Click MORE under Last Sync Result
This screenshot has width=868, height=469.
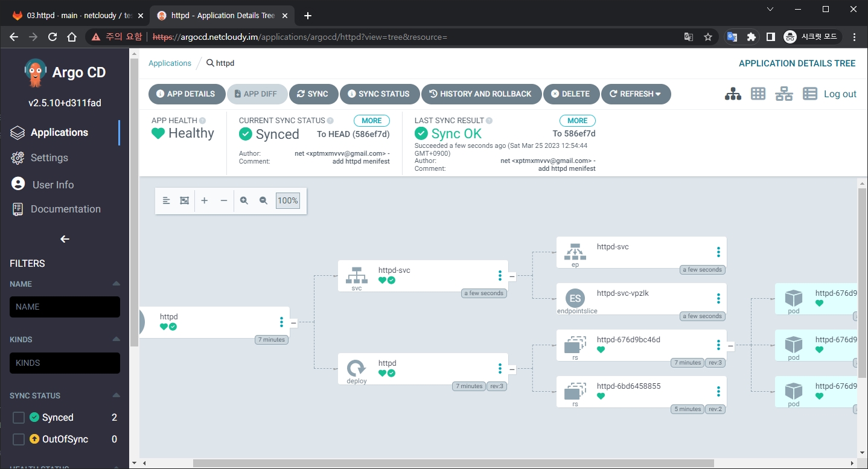pos(578,121)
